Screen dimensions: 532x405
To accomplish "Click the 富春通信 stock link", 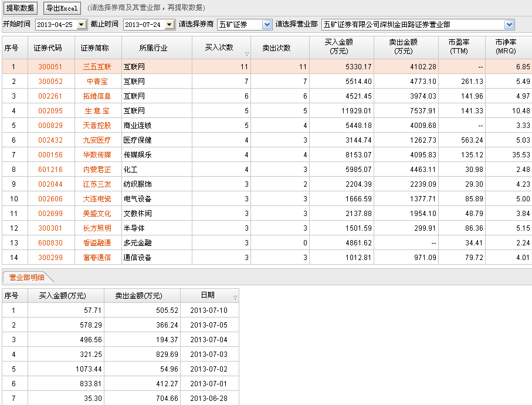I will click(97, 258).
